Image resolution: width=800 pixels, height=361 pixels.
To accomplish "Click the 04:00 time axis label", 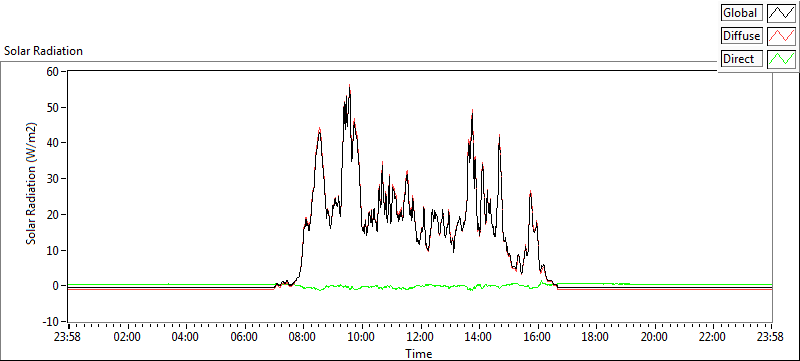I will (x=186, y=337).
